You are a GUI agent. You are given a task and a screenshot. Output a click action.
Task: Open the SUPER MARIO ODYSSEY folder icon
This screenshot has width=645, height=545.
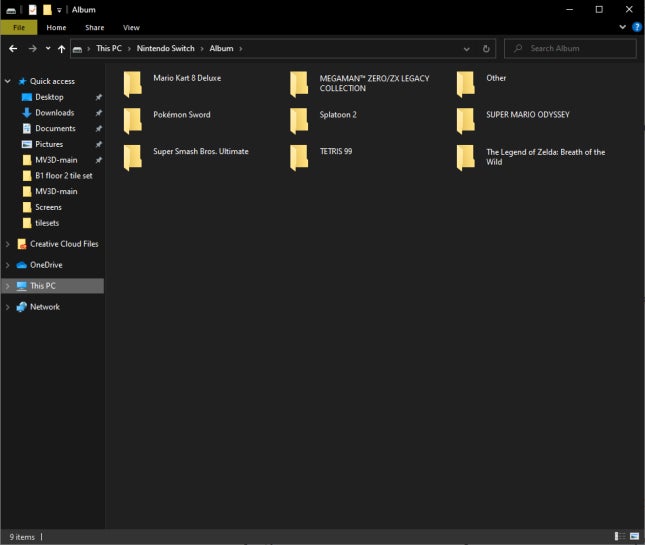click(466, 121)
